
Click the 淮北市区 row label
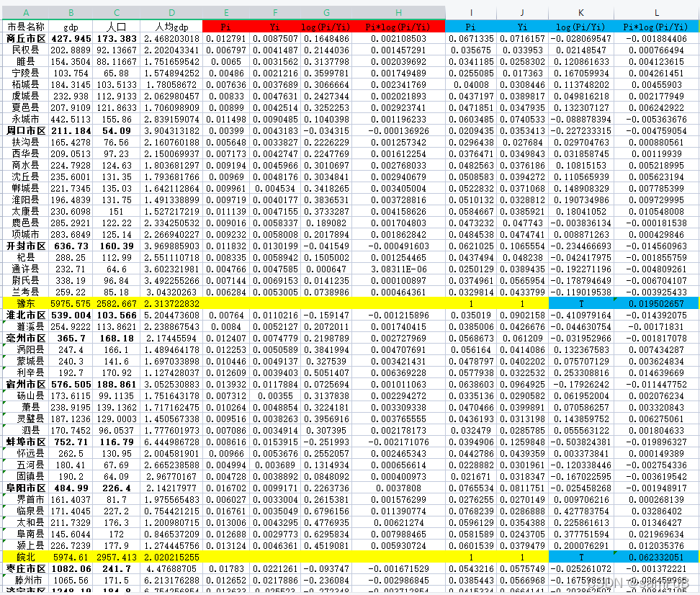tap(26, 316)
